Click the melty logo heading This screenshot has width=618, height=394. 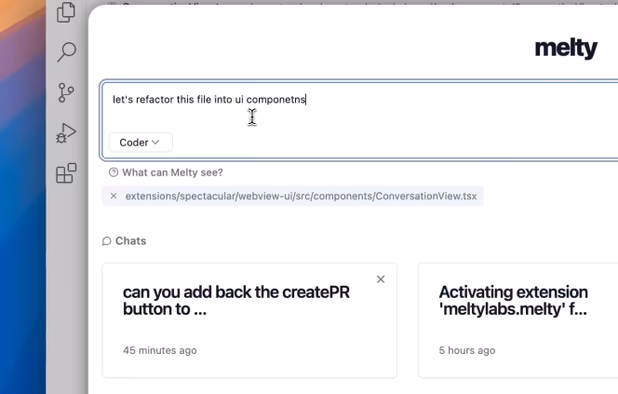tap(566, 48)
